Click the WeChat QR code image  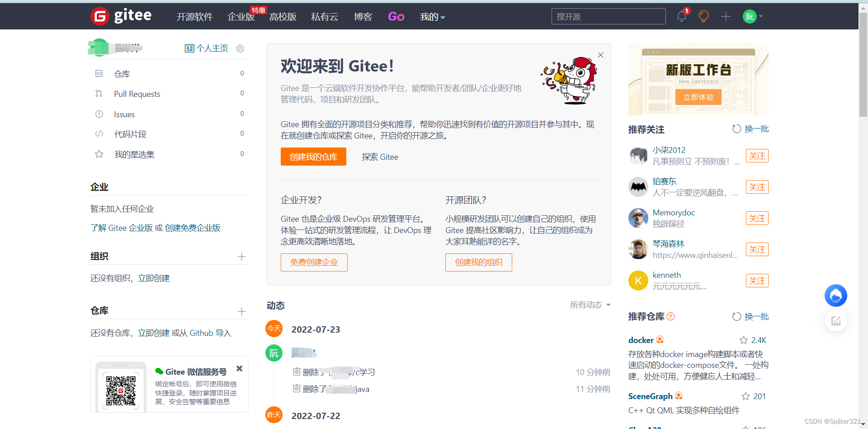(121, 390)
